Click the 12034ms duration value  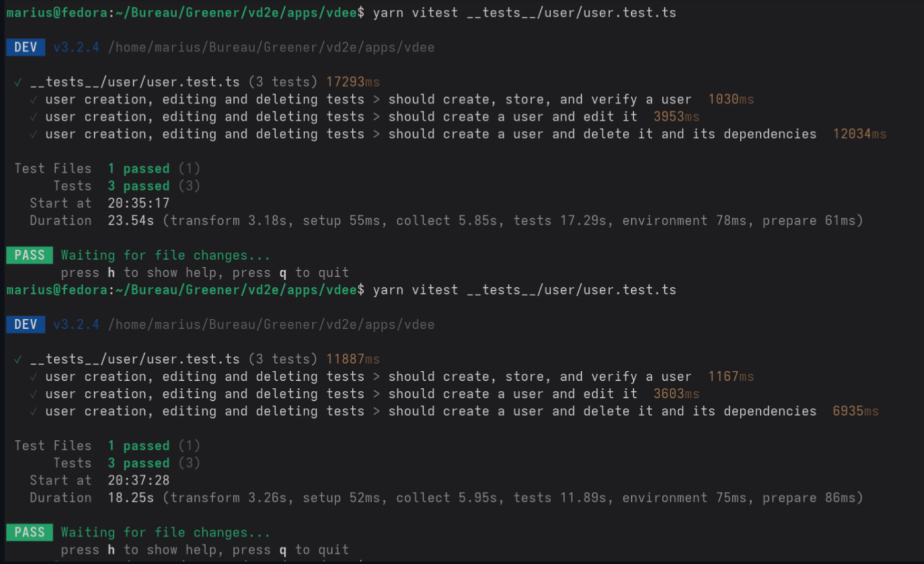[859, 134]
